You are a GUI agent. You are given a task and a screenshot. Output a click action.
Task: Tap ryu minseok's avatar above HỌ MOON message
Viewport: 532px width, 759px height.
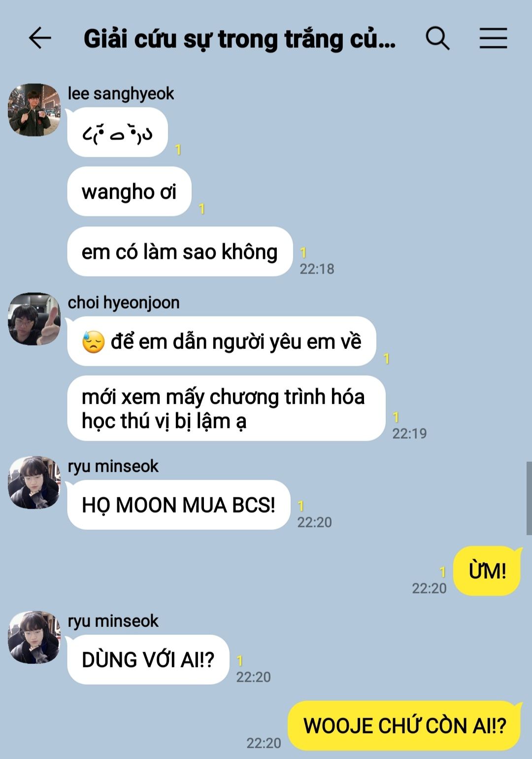pos(34,483)
